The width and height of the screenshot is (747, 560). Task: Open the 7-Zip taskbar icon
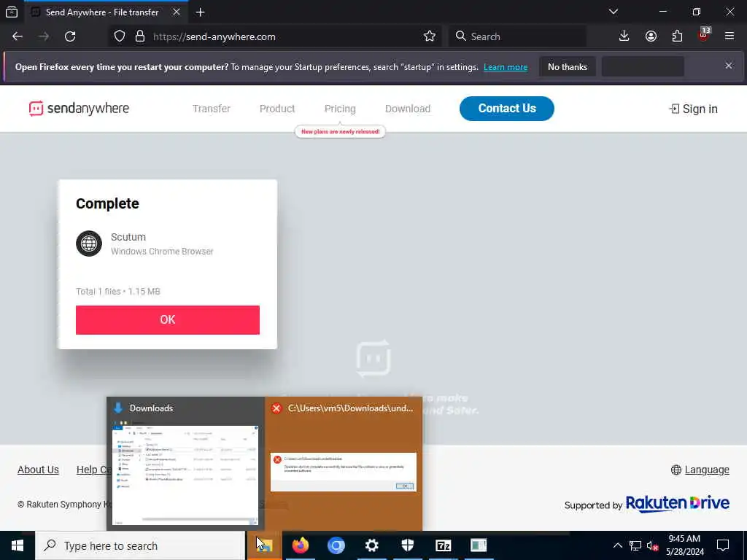click(x=443, y=545)
